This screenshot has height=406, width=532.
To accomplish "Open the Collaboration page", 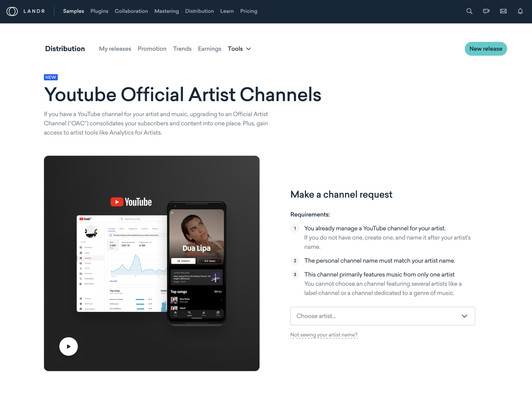I will click(131, 11).
